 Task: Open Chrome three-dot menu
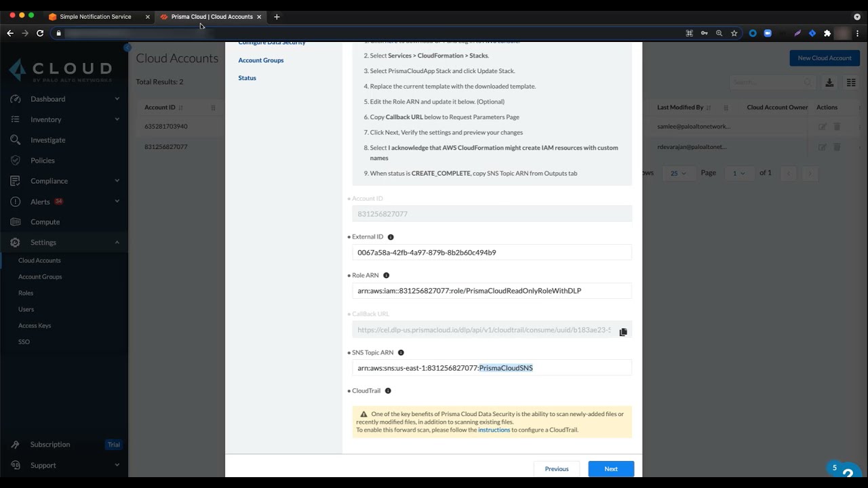pyautogui.click(x=859, y=33)
